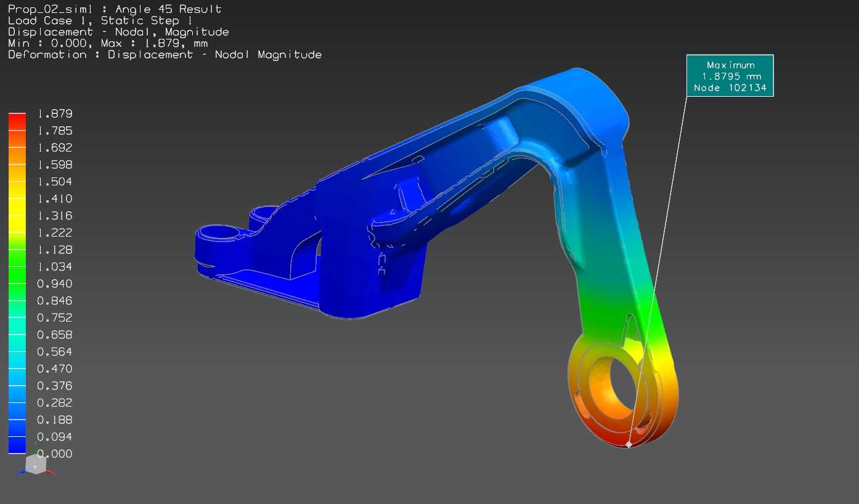Select legend value 0.564
Screen dimensions: 859x504
coord(55,352)
